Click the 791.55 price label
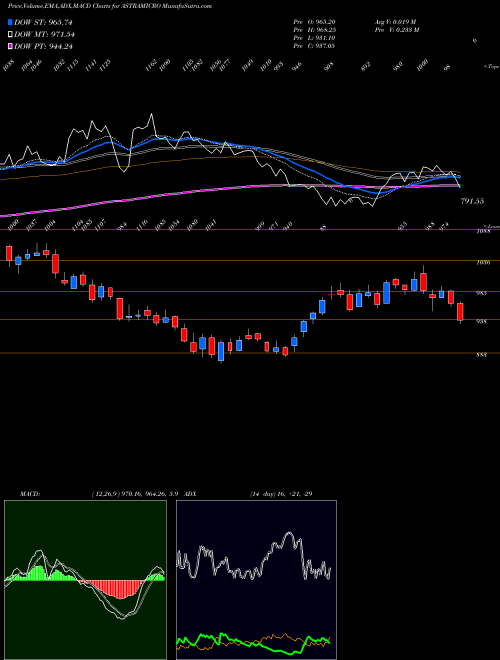Image resolution: width=500 pixels, height=660 pixels. (472, 201)
